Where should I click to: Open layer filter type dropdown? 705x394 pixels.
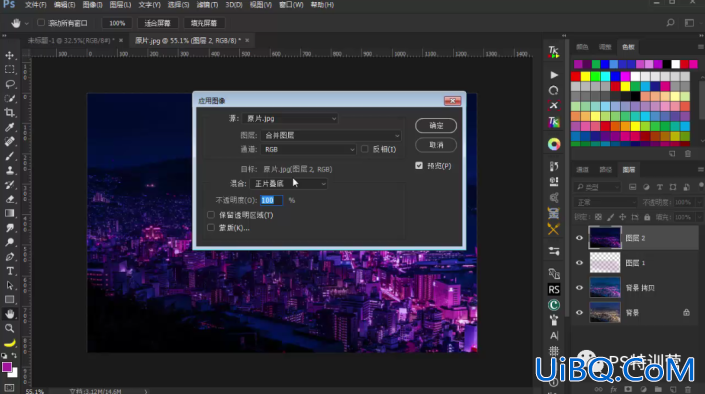click(598, 187)
